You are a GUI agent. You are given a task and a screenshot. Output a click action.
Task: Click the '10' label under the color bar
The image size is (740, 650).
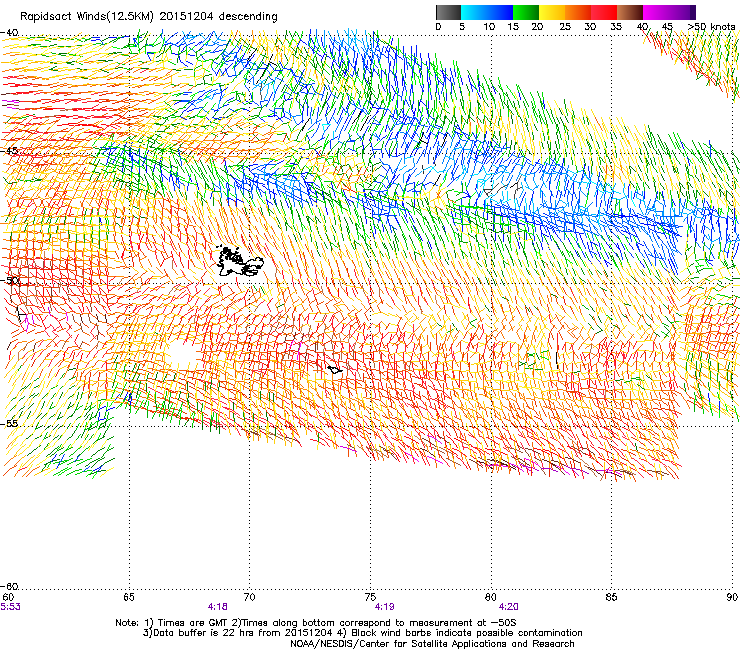coord(489,26)
